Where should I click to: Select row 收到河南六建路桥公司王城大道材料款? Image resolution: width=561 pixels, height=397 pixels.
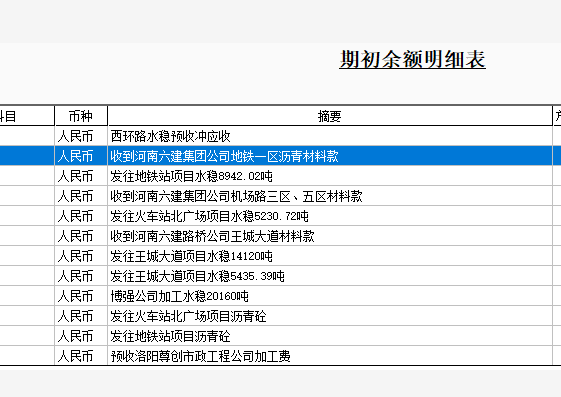[280, 236]
